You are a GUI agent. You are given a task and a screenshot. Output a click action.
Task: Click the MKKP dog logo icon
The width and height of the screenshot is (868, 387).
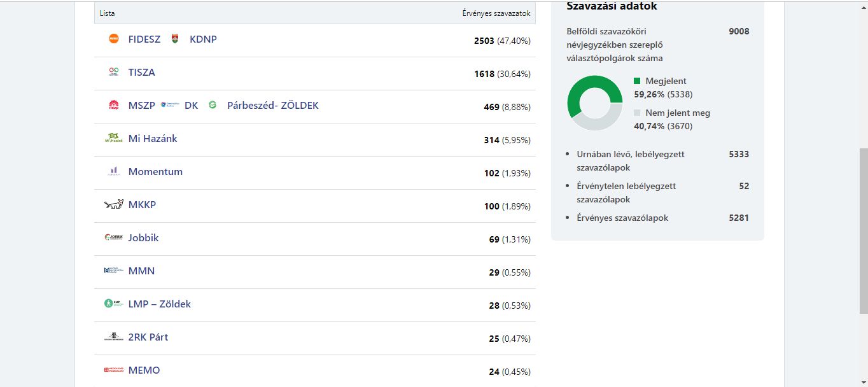tap(113, 204)
